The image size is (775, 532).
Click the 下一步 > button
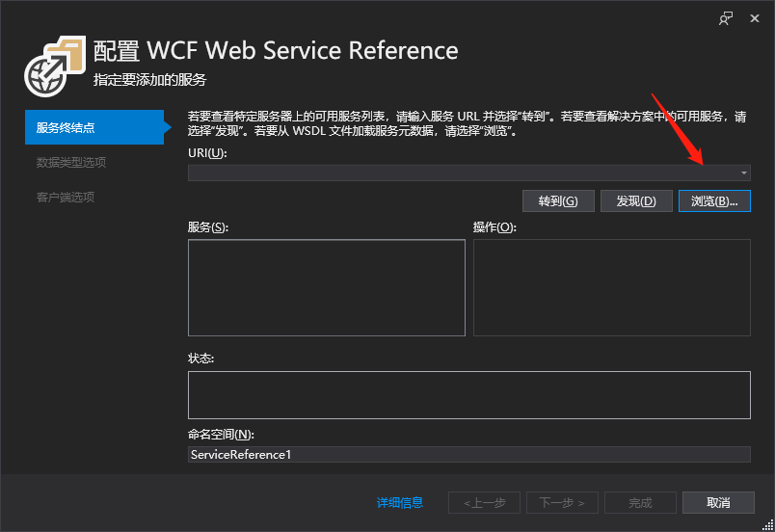click(x=562, y=503)
